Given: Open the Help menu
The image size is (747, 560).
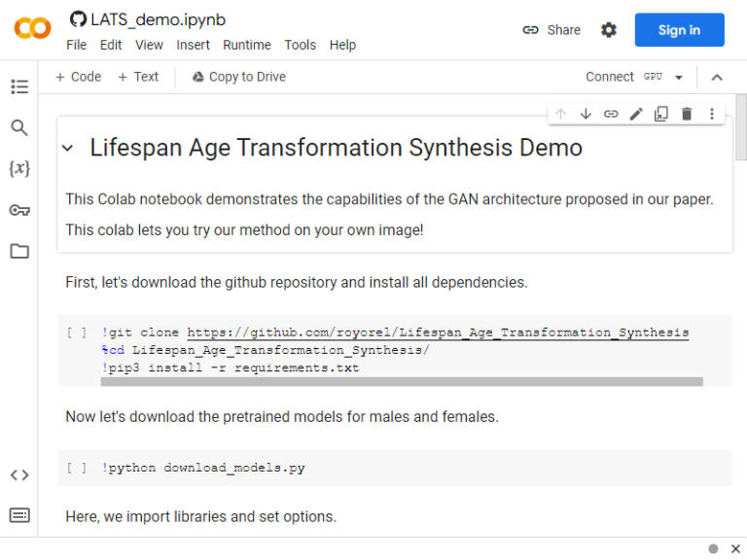Looking at the screenshot, I should [x=342, y=45].
